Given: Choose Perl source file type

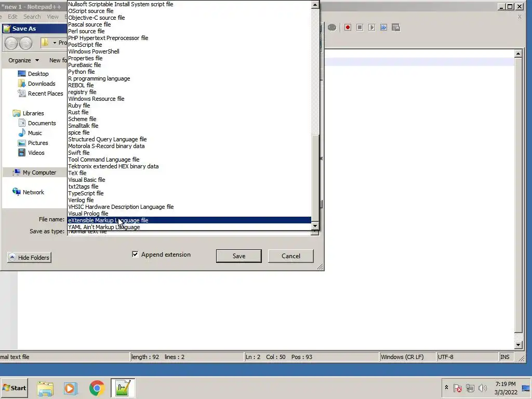Looking at the screenshot, I should coord(189,31).
